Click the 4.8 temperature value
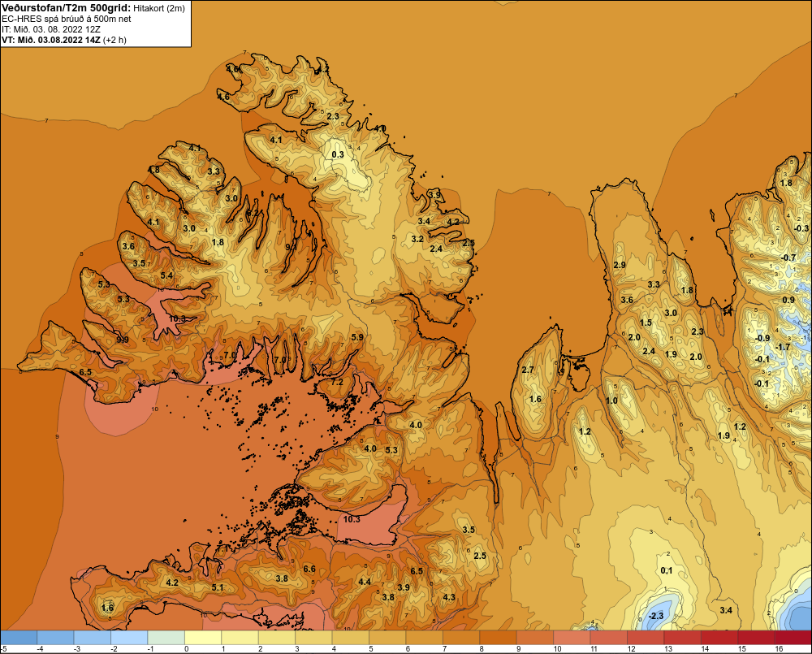This screenshot has width=812, height=654. [x=153, y=170]
